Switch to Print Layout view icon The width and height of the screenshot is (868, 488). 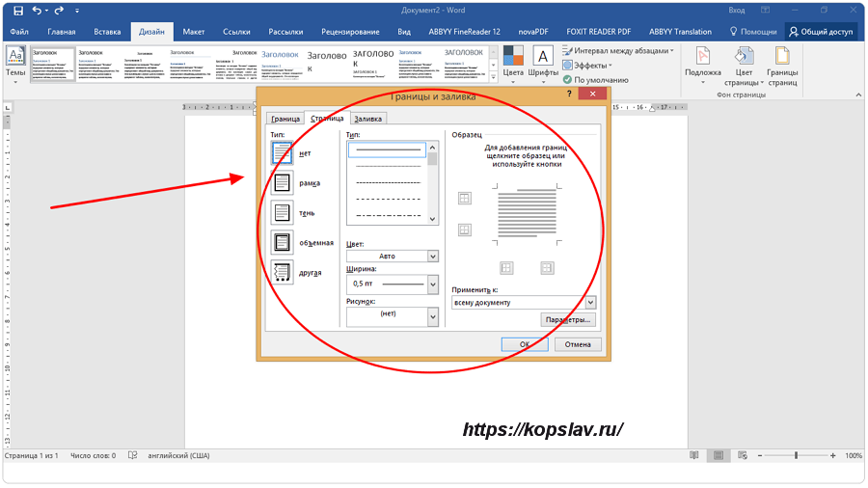pyautogui.click(x=718, y=455)
